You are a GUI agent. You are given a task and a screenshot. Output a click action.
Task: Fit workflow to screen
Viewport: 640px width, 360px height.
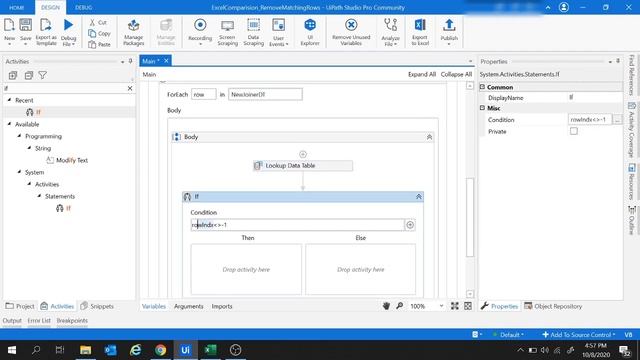point(454,306)
